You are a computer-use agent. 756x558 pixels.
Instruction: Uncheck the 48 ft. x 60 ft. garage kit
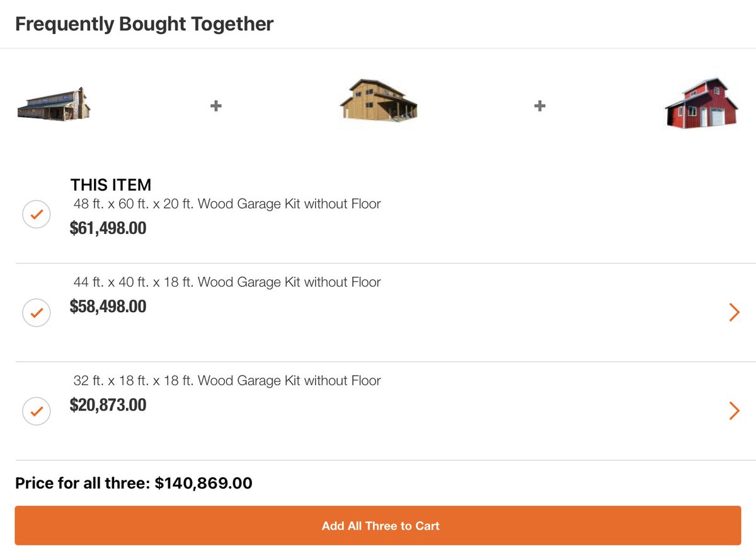(37, 214)
